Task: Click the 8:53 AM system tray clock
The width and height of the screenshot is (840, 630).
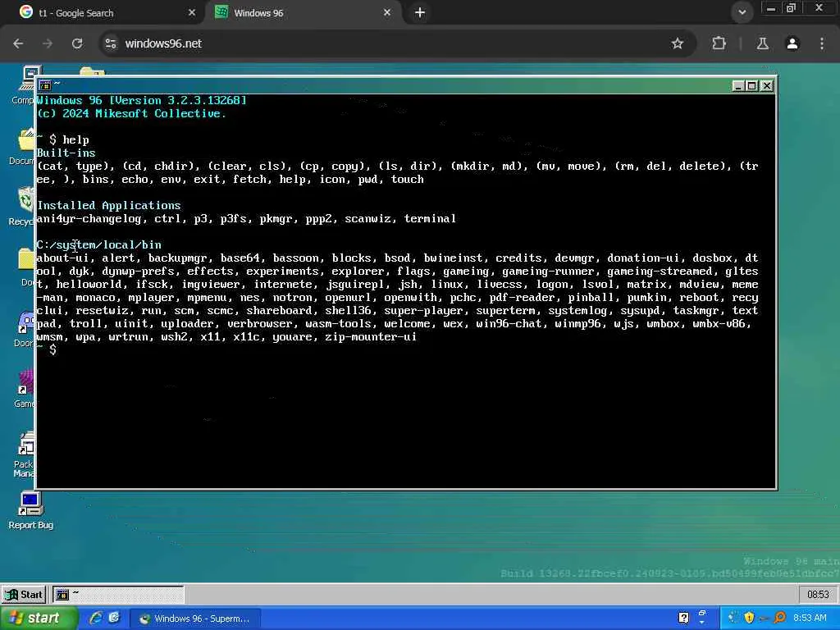Action: (x=810, y=619)
